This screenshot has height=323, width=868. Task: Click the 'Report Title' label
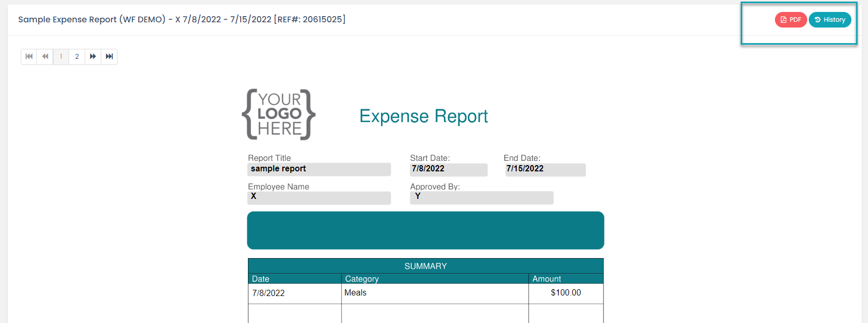[x=269, y=158]
